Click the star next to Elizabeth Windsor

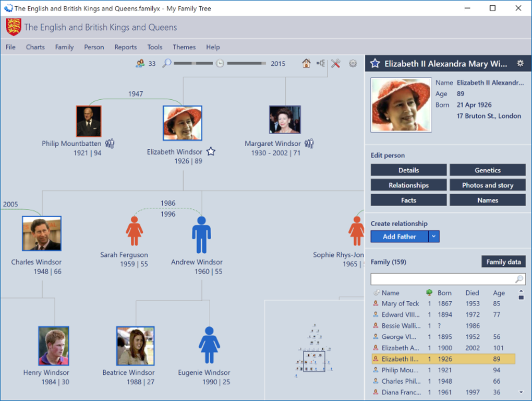[x=211, y=151]
